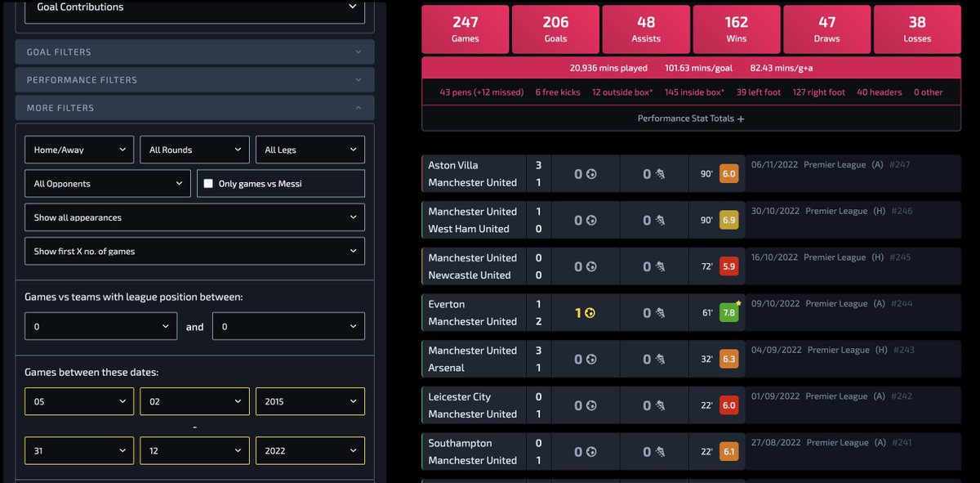Open the end day dropdown showing 31
This screenshot has width=980, height=483.
[x=79, y=450]
